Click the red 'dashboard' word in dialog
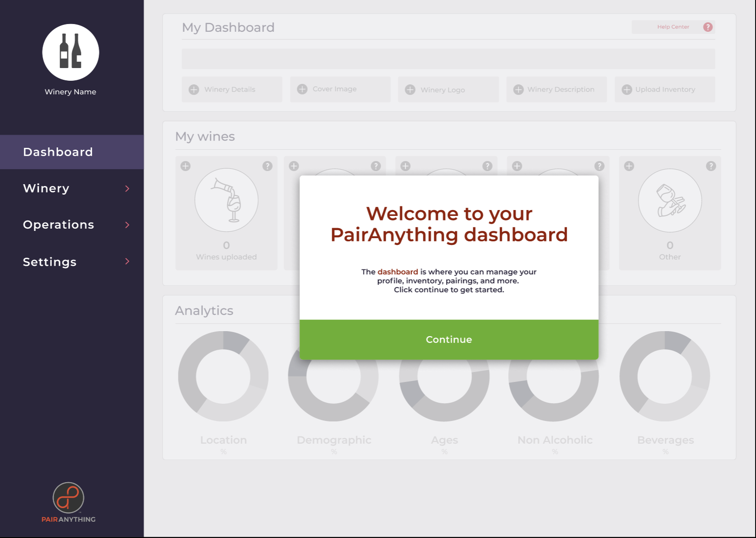 point(398,272)
